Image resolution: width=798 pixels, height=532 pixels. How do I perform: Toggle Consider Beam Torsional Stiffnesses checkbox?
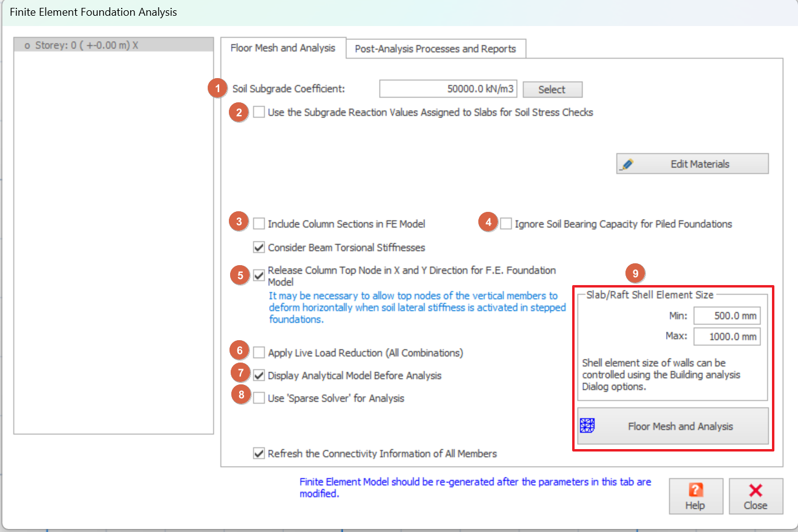click(x=259, y=247)
